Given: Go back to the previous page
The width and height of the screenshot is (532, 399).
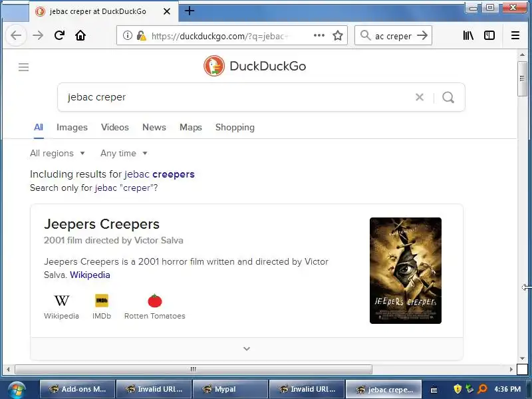Looking at the screenshot, I should (x=16, y=35).
